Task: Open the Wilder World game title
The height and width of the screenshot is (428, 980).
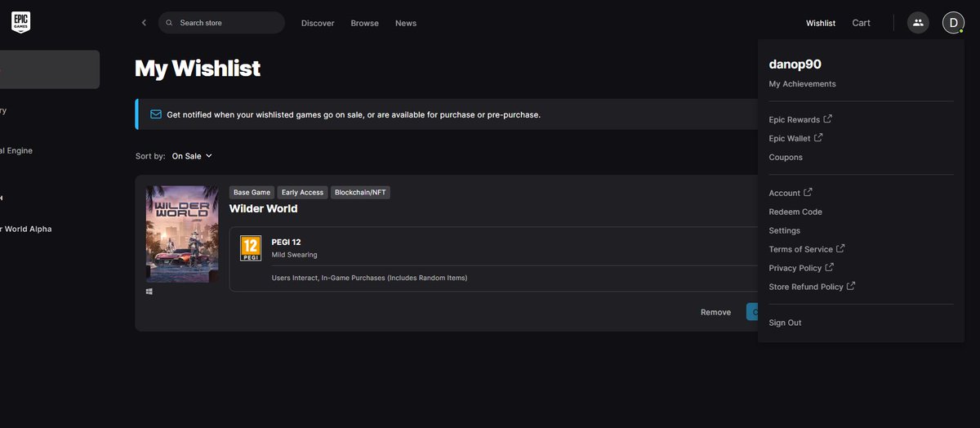Action: (x=263, y=208)
